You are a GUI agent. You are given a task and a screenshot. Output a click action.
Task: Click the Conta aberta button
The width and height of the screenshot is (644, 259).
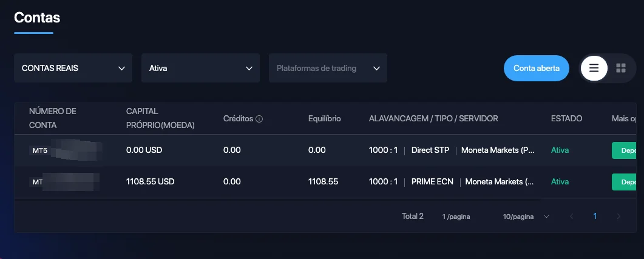tap(536, 68)
